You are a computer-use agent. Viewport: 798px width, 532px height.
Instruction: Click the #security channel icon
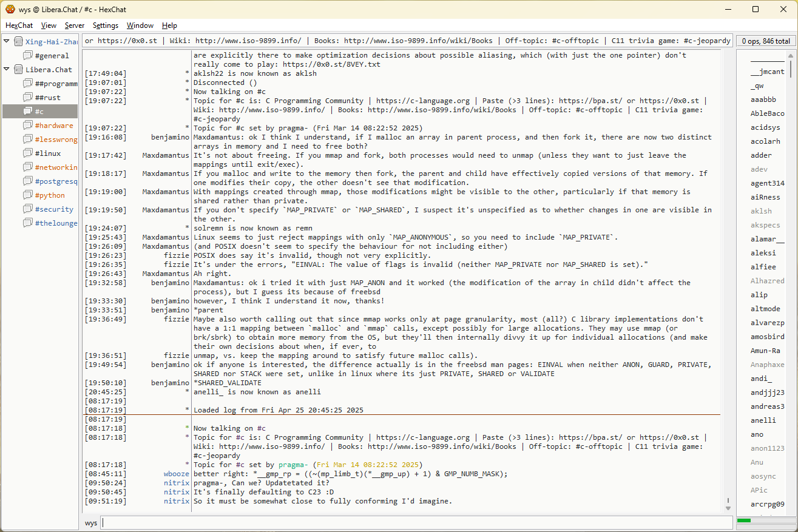pyautogui.click(x=28, y=209)
